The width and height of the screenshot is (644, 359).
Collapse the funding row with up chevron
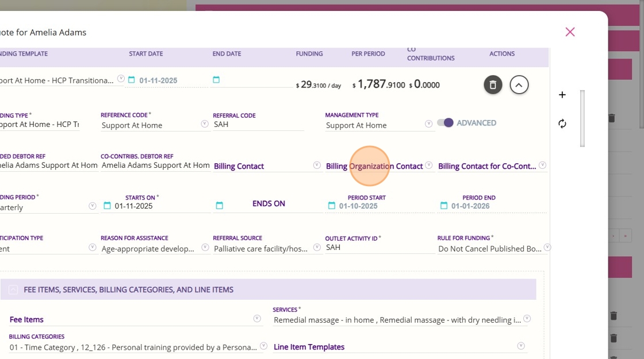tap(519, 85)
